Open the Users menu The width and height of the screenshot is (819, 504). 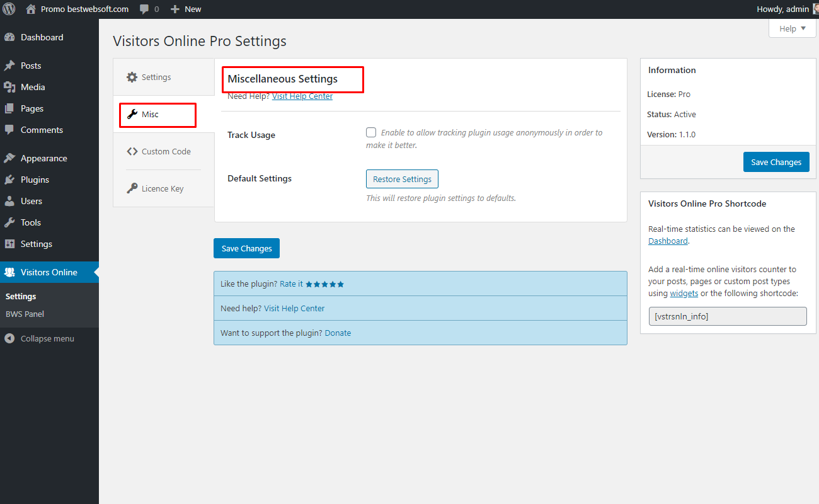tap(49, 201)
